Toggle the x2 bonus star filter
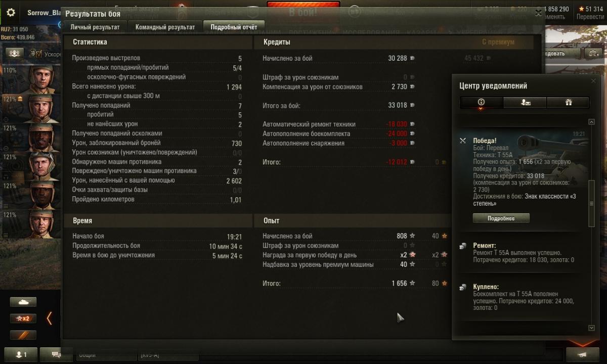607x364 pixels. click(23, 318)
